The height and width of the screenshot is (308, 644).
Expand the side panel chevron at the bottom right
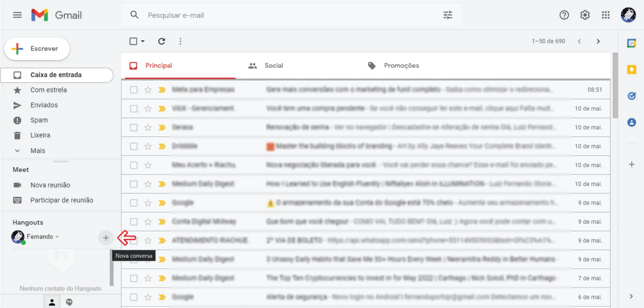631,296
